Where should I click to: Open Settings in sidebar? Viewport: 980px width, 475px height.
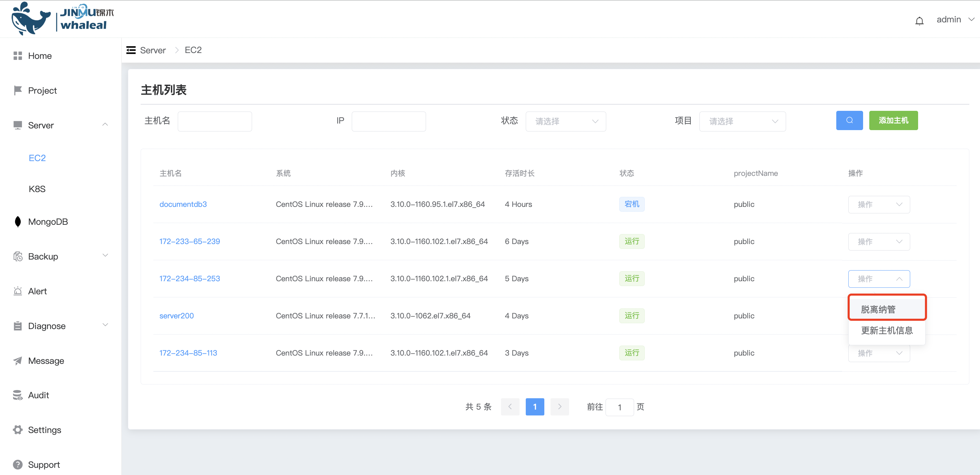click(44, 430)
